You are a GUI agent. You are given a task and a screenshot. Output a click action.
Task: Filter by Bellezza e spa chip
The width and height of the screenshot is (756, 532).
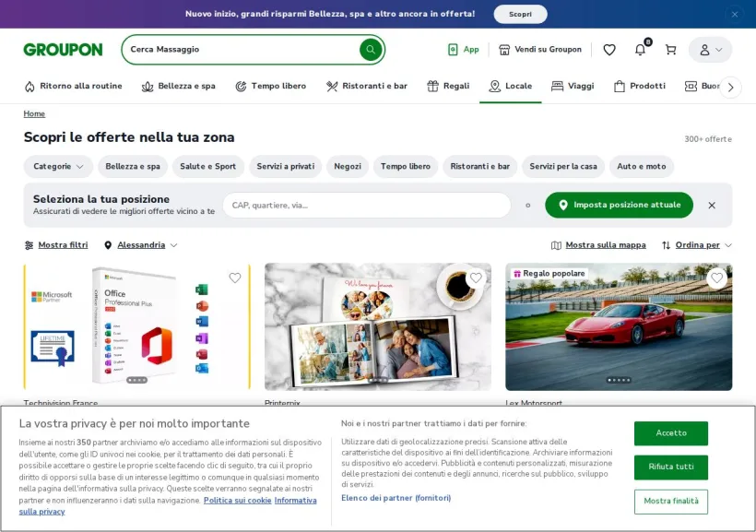click(133, 166)
